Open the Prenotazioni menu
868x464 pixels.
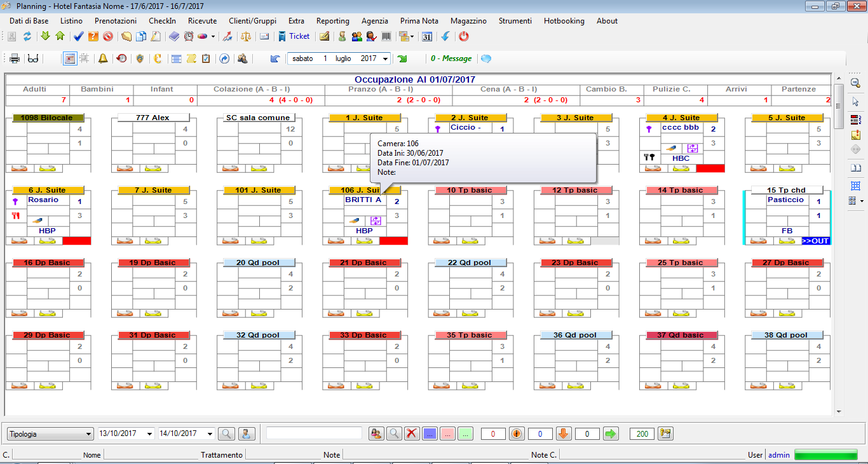pyautogui.click(x=115, y=21)
